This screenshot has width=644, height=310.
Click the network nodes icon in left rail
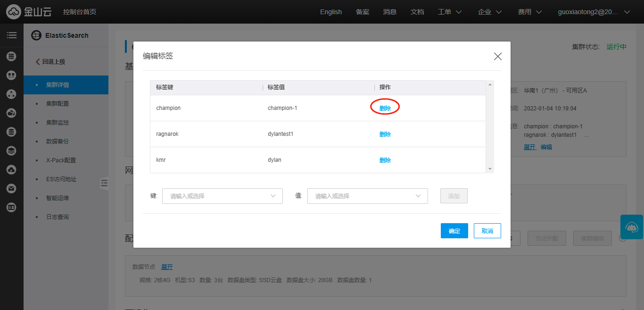[x=12, y=94]
